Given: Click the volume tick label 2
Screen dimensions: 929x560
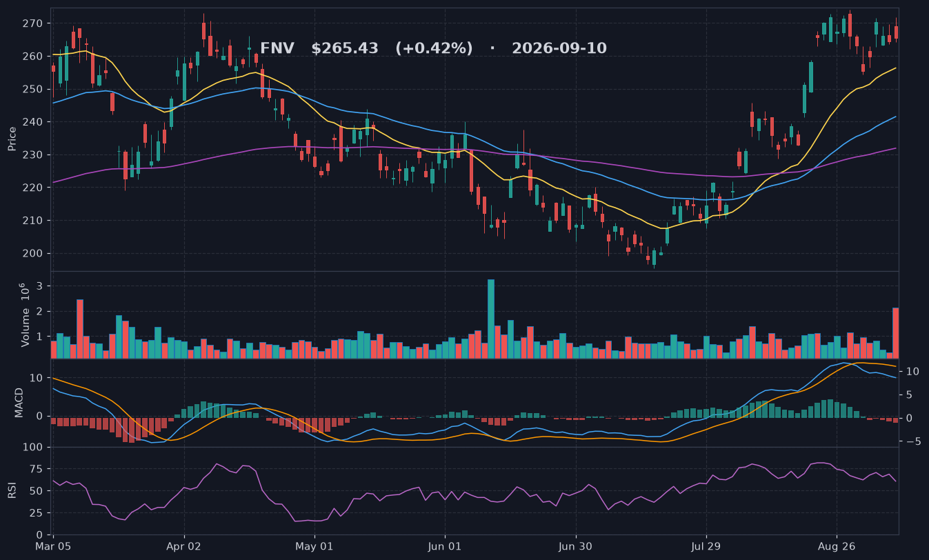Looking at the screenshot, I should [41, 312].
